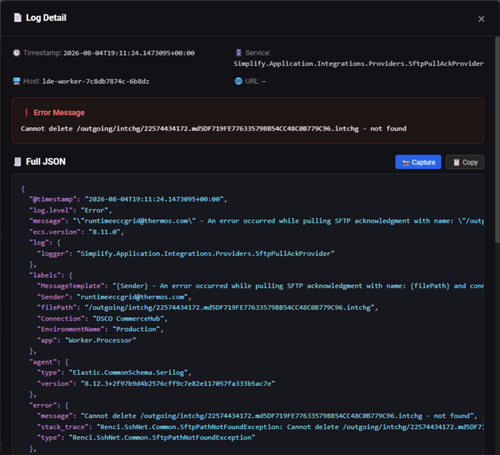The width and height of the screenshot is (500, 455).
Task: Click the "EnvironmentName": "Production" line
Action: point(100,329)
